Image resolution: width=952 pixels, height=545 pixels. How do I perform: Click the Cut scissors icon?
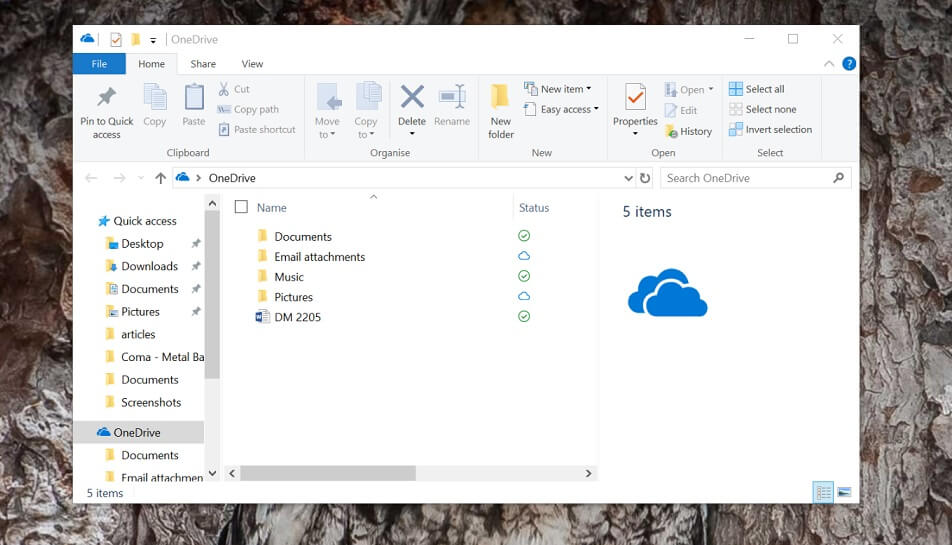[224, 89]
